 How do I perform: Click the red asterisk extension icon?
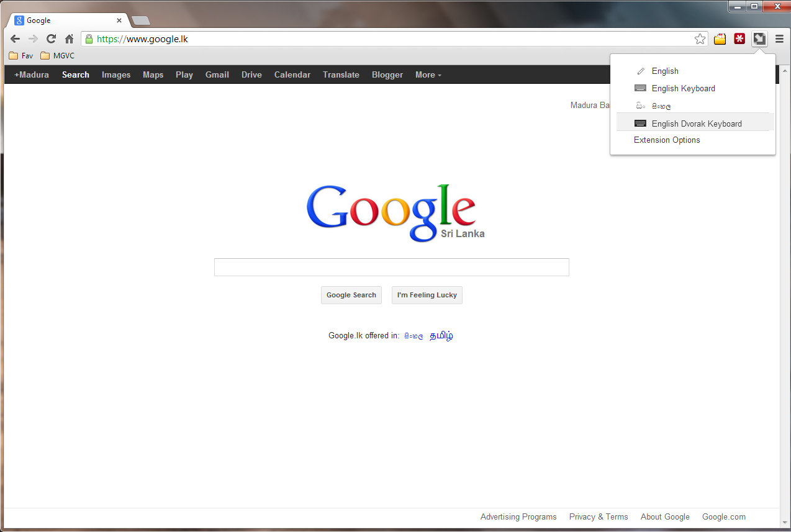coord(739,39)
